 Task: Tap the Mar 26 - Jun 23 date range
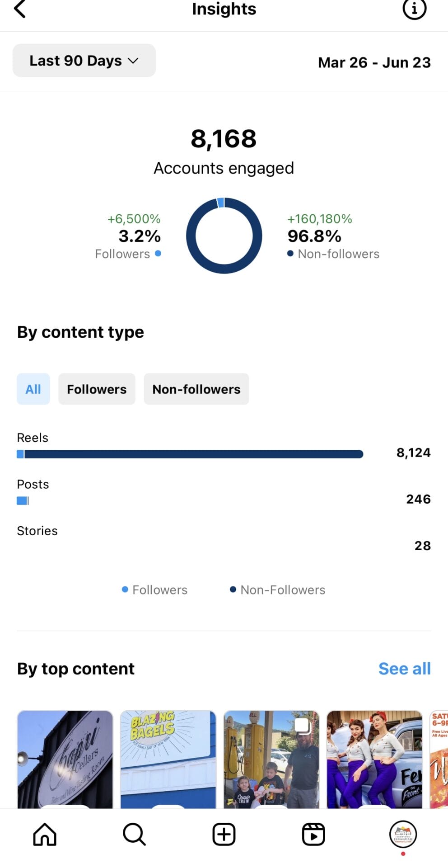(374, 62)
